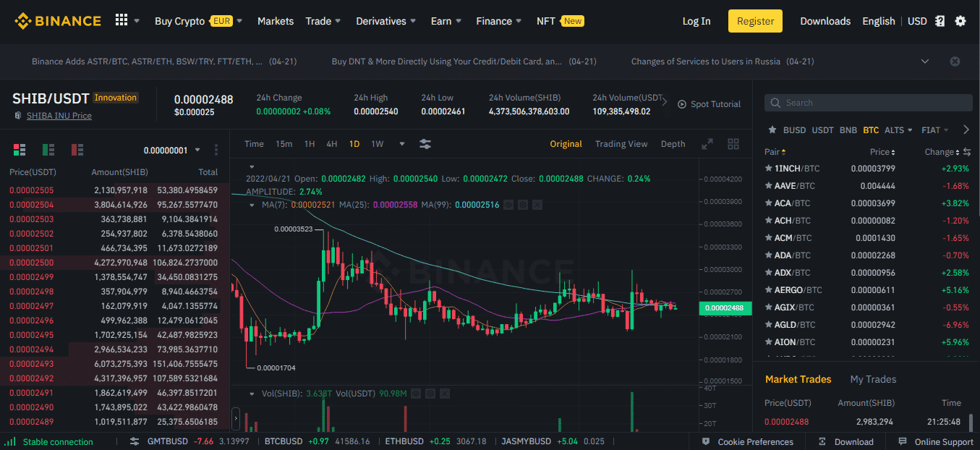
Task: Select the 15m chart interval
Action: click(284, 144)
